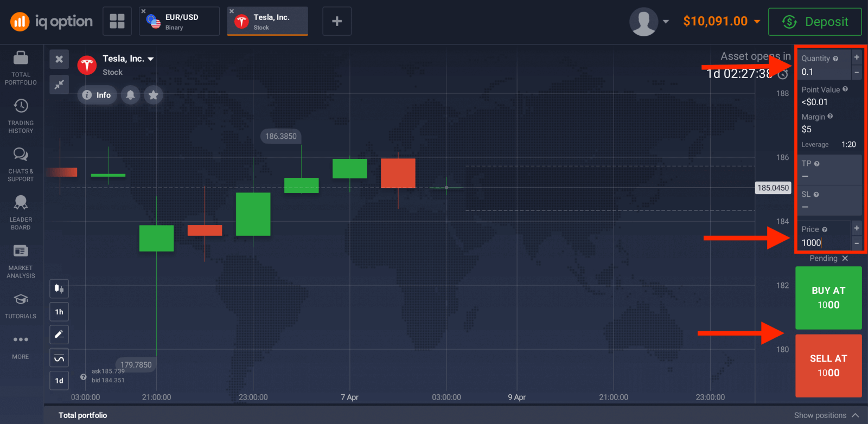The height and width of the screenshot is (424, 868).
Task: Close the Tesla chart with X button
Action: (59, 59)
